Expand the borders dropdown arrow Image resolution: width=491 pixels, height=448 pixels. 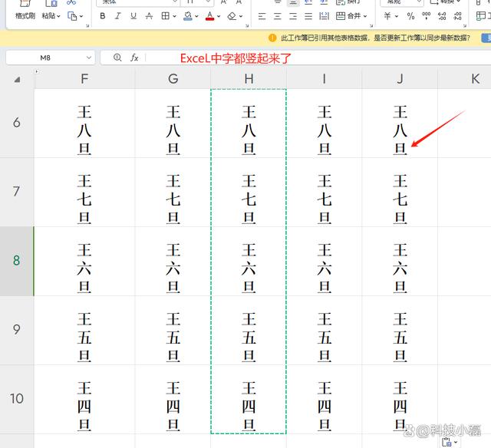pyautogui.click(x=174, y=16)
